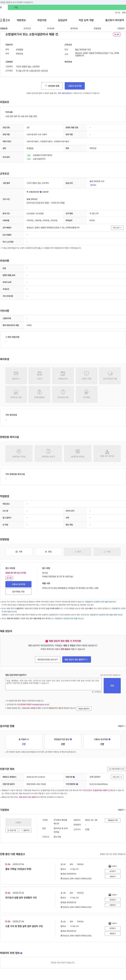Click the info icon next to 주 소정근로시간

point(41,192)
